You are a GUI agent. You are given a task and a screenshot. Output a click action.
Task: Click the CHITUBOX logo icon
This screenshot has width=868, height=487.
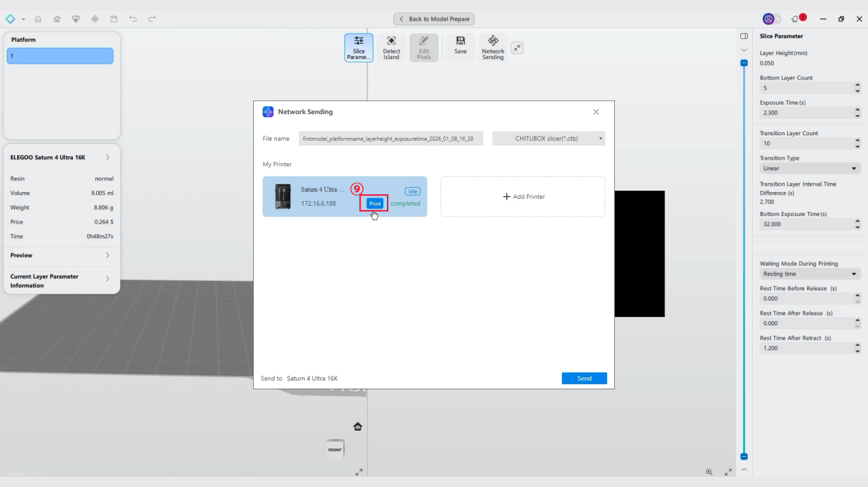point(9,19)
